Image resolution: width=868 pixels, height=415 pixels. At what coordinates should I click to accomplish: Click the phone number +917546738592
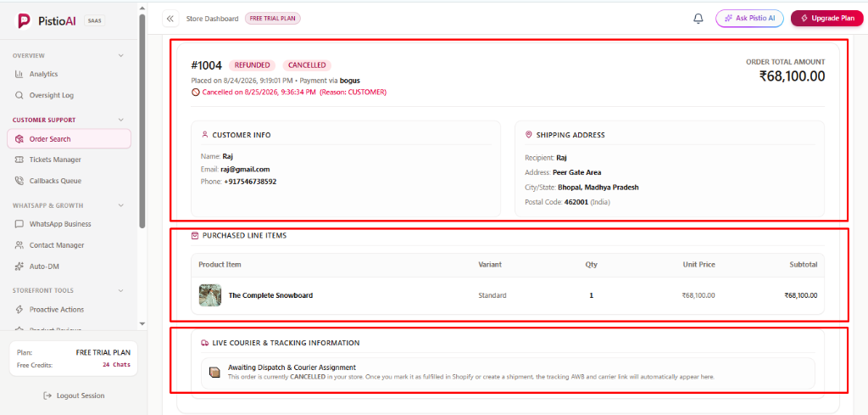point(250,181)
